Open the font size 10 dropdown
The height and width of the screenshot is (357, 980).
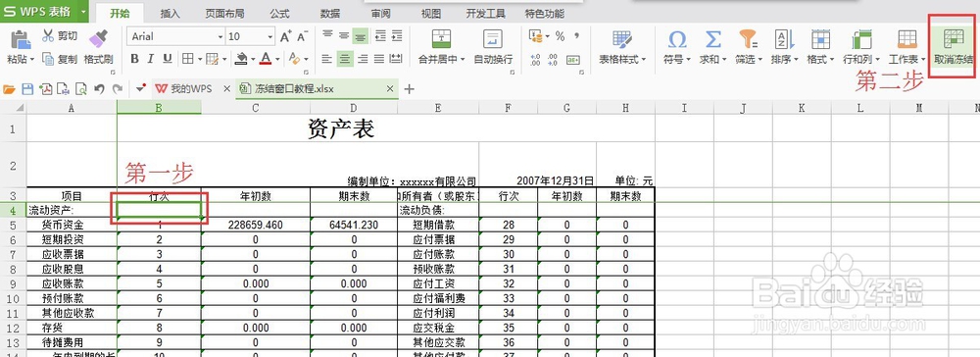click(x=270, y=37)
